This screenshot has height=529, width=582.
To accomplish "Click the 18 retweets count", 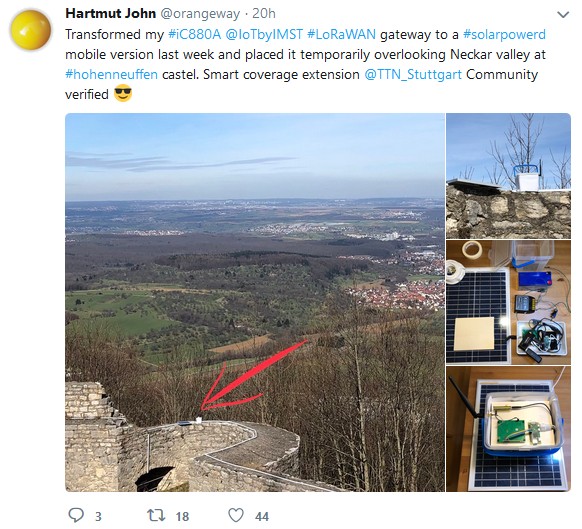I will coord(182,516).
